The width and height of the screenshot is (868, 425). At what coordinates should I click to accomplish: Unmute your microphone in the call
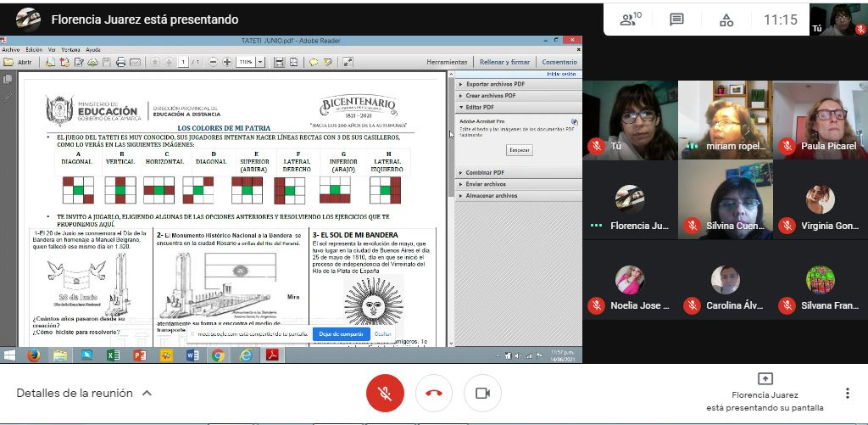[x=385, y=393]
